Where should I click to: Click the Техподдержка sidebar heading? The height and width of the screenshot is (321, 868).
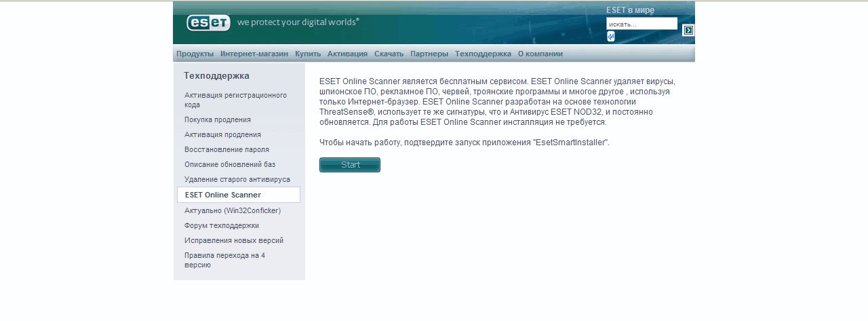point(216,75)
